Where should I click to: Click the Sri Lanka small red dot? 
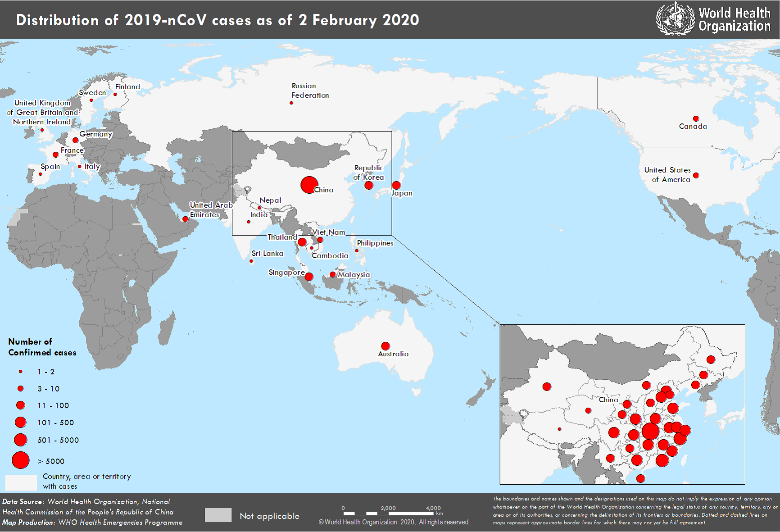pyautogui.click(x=251, y=261)
